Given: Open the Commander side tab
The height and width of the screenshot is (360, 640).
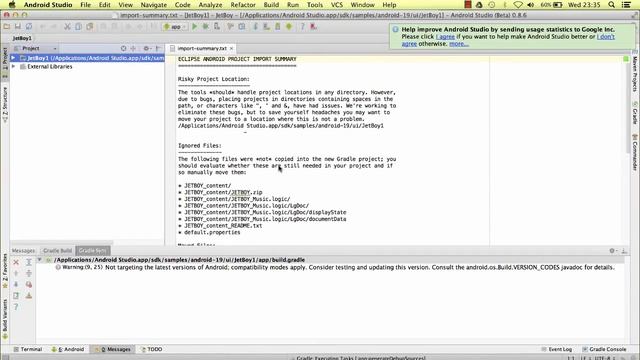Looking at the screenshot, I should coord(635,152).
